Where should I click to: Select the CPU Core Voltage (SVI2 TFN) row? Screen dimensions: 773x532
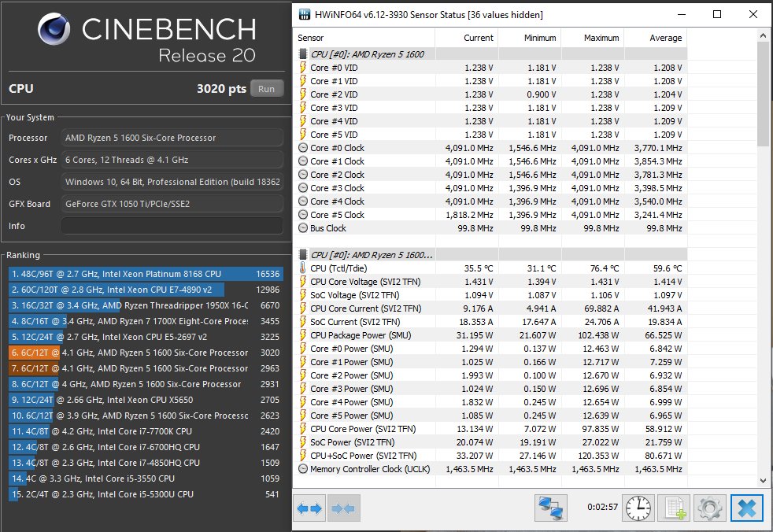click(491, 282)
